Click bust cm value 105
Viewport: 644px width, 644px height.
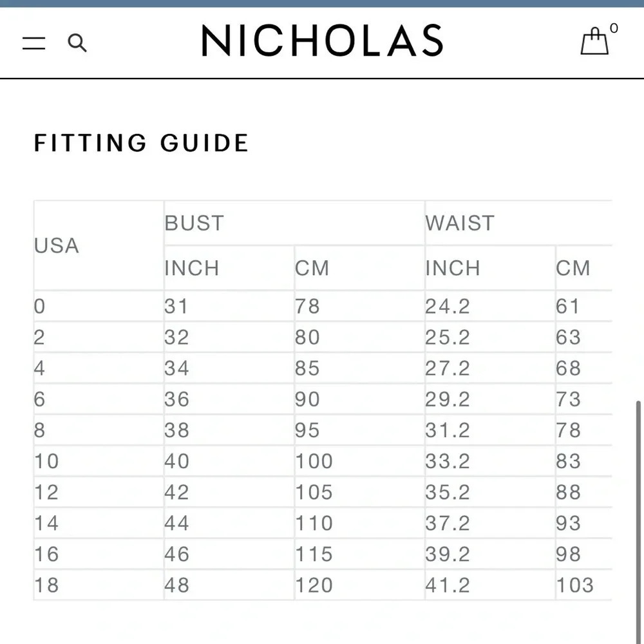(x=314, y=492)
